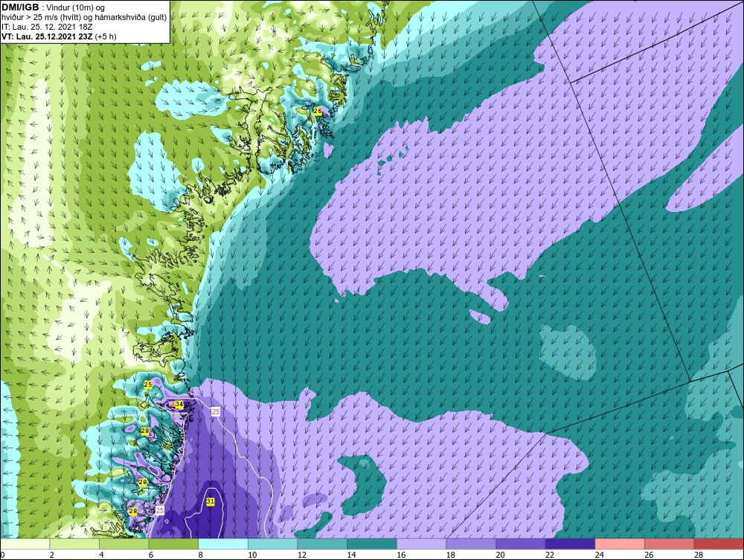The width and height of the screenshot is (744, 560).
Task: Select the lavender 16–18 m/s legend swatch
Action: (x=421, y=544)
